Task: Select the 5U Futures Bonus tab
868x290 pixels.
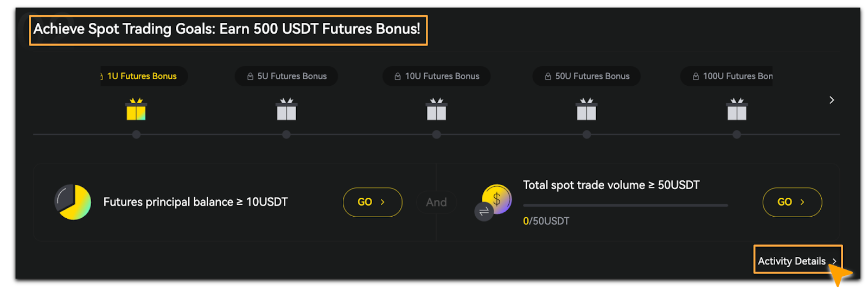Action: 286,76
